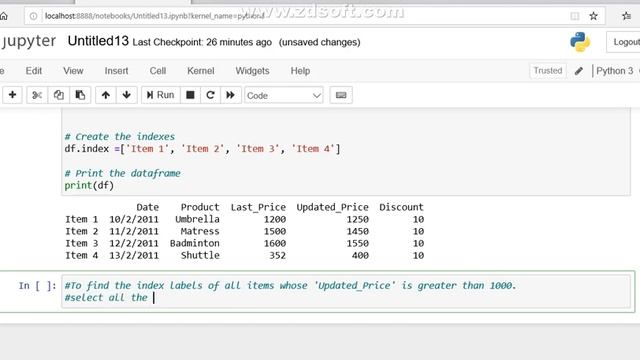Interrupt the kernel with stop icon

click(x=190, y=95)
